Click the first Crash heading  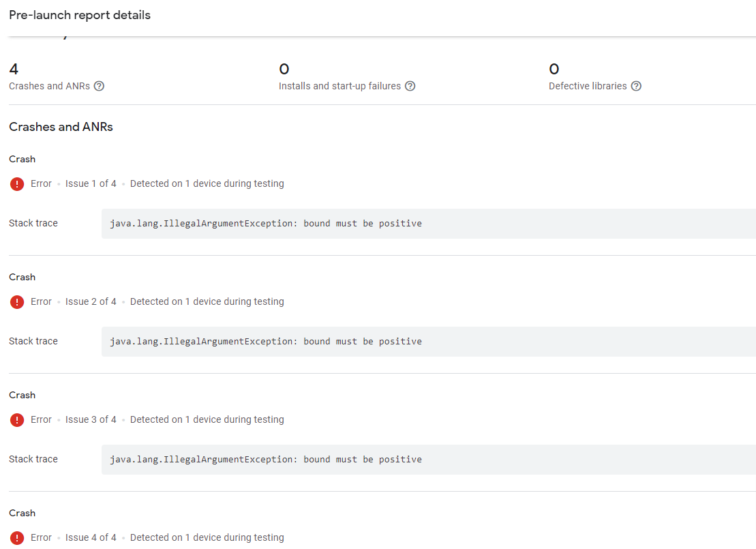pos(22,159)
